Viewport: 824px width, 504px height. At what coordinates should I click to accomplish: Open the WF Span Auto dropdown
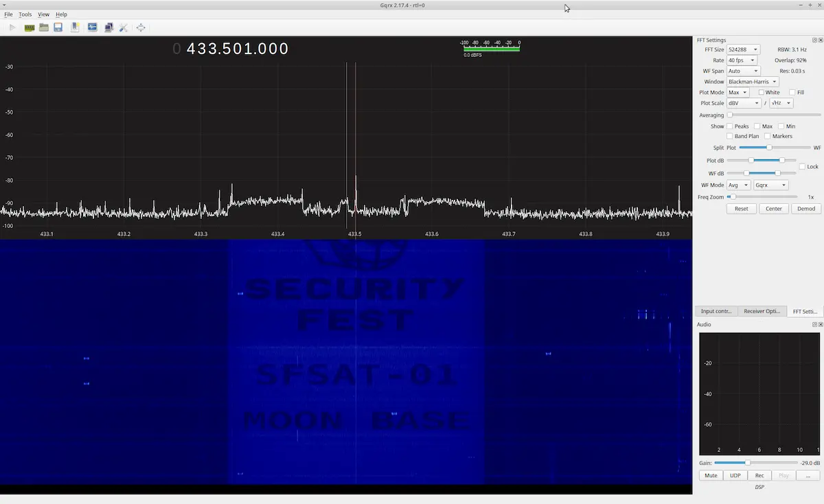coord(743,71)
